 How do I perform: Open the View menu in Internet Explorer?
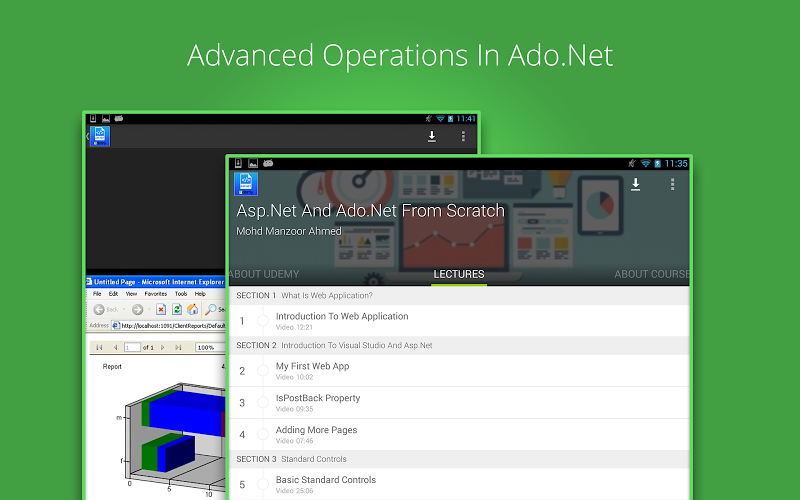coord(131,294)
